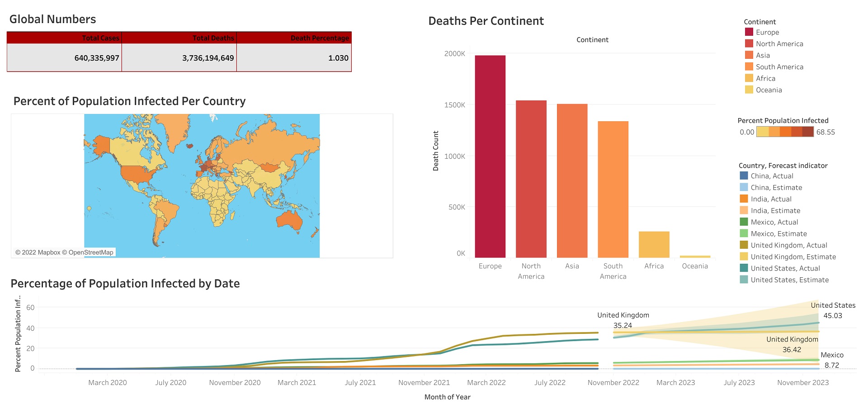The image size is (868, 404).
Task: Select the Oceania legend color swatch
Action: click(749, 90)
